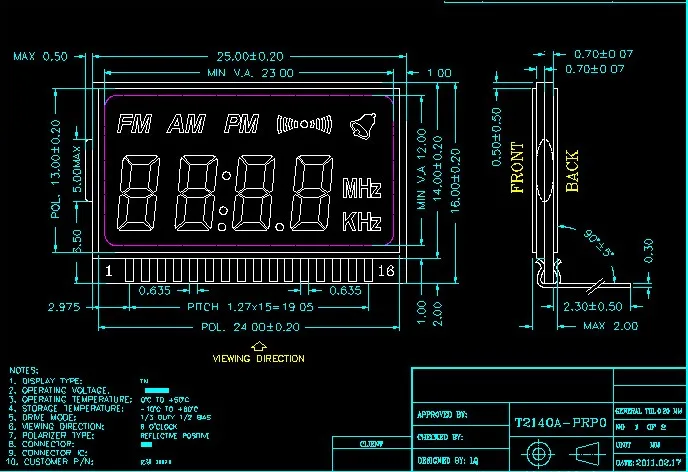Click pin 1 label on connector

tap(109, 271)
